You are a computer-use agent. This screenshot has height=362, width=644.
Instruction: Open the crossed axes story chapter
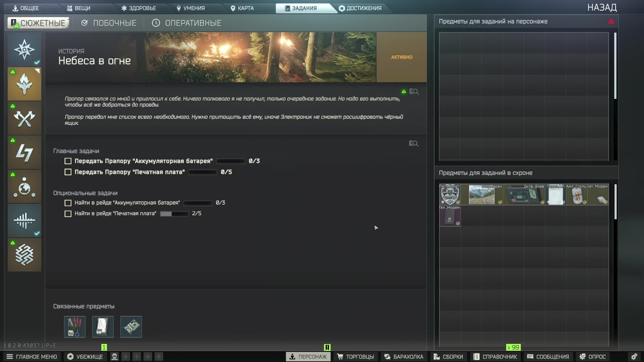(x=24, y=118)
